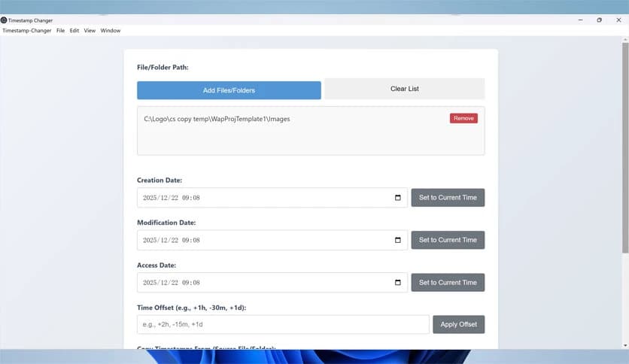The width and height of the screenshot is (629, 364).
Task: Maximize the Timestamp Changer window
Action: pyautogui.click(x=599, y=20)
